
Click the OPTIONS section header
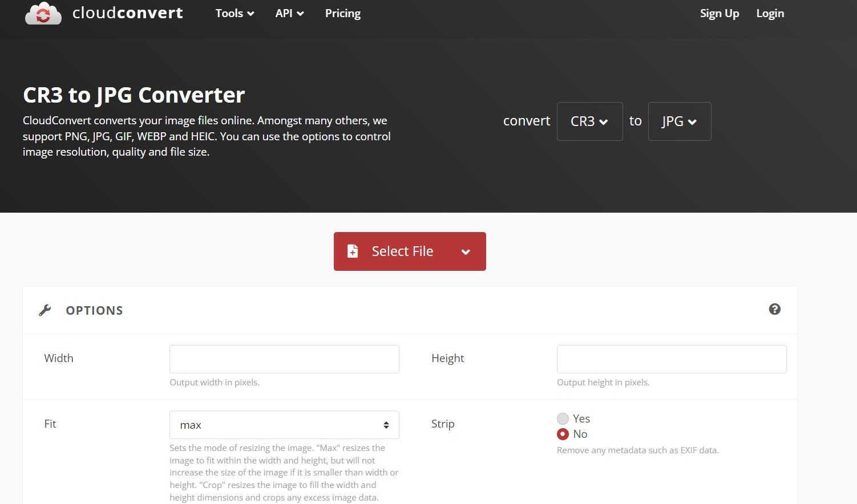coord(94,310)
